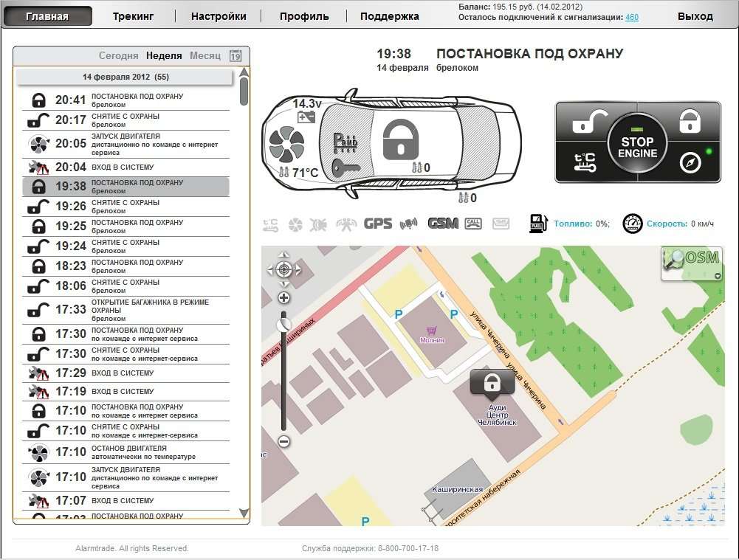Open the Поддержка tab

coord(389,16)
